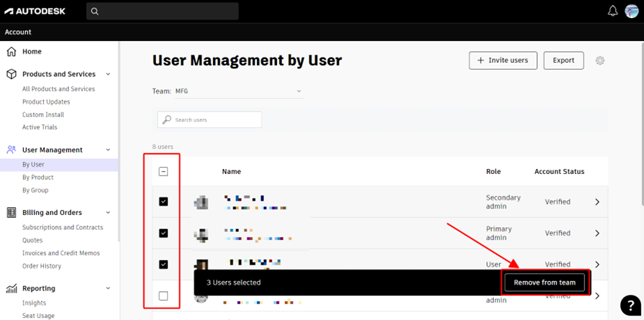Click the Home house icon
Image resolution: width=644 pixels, height=320 pixels.
pyautogui.click(x=12, y=52)
